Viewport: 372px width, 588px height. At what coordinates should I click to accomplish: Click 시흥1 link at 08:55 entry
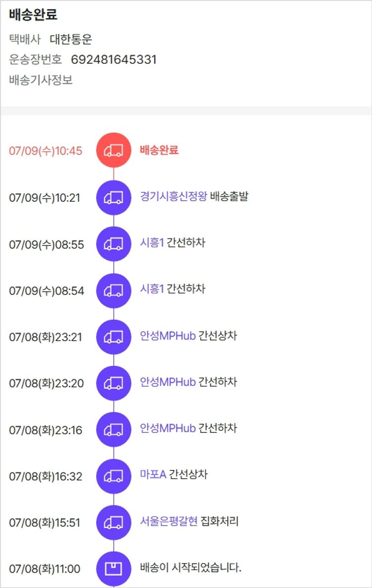(152, 242)
